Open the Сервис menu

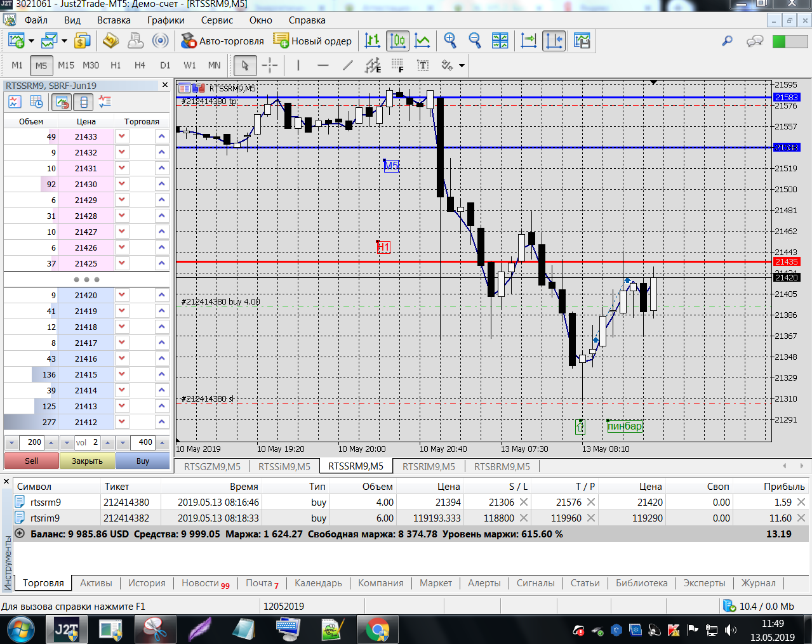coord(216,20)
